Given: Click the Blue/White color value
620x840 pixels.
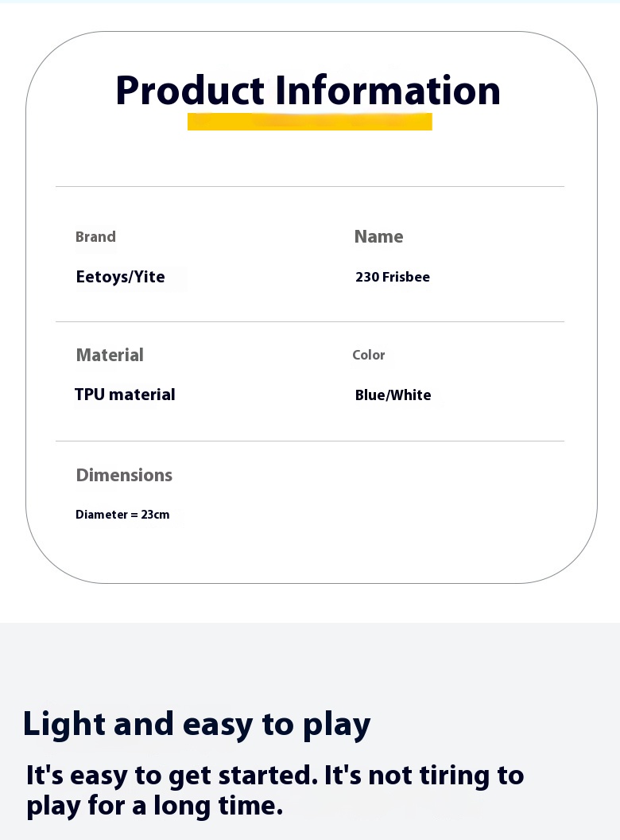Looking at the screenshot, I should (x=393, y=396).
